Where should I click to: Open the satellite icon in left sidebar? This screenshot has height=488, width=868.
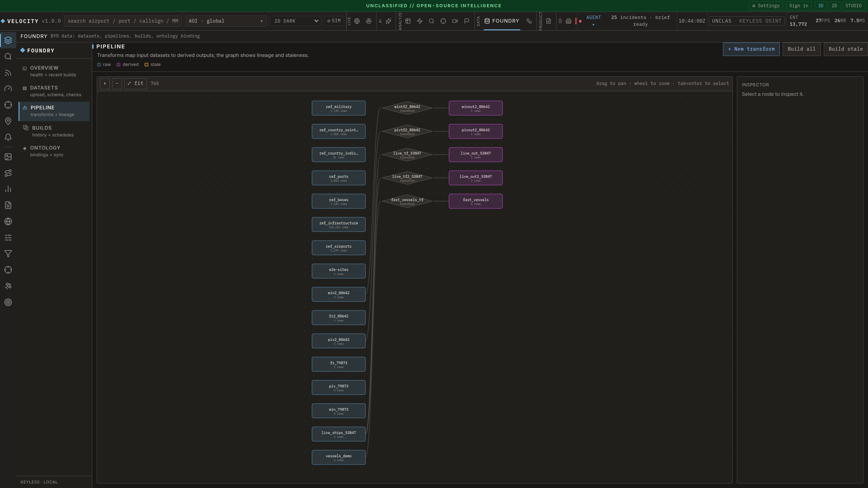click(8, 286)
